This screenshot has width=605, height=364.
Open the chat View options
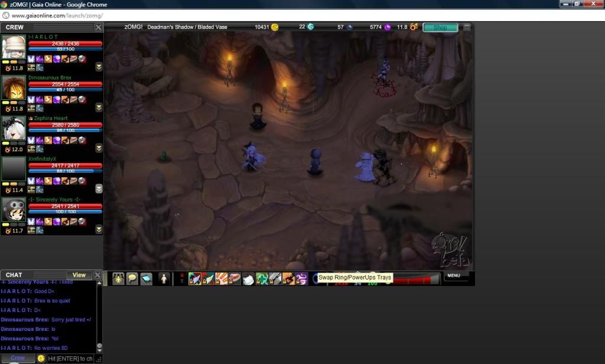79,275
